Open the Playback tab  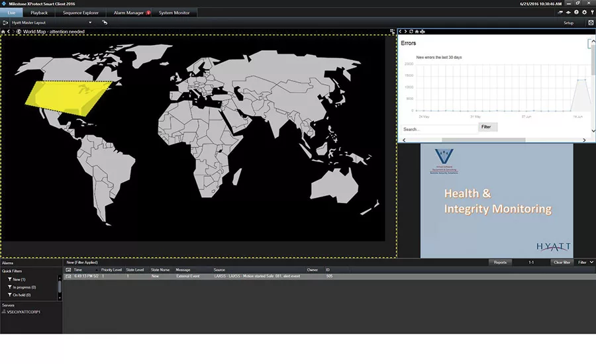[39, 13]
